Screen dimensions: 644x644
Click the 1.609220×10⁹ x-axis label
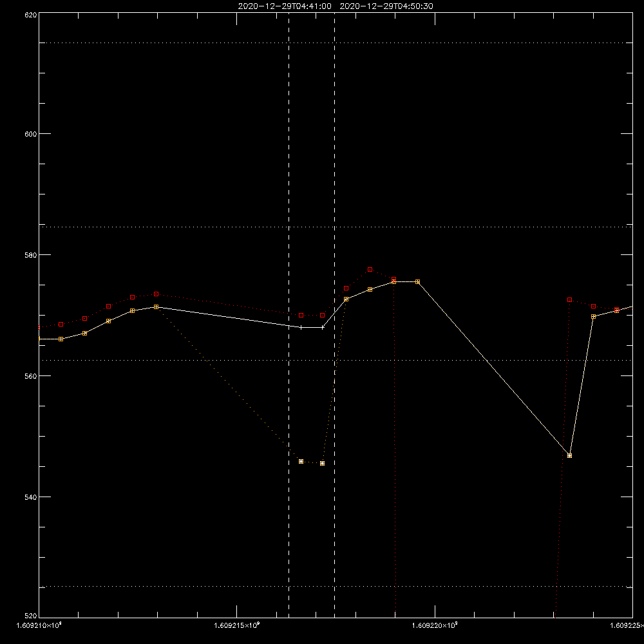pyautogui.click(x=435, y=625)
